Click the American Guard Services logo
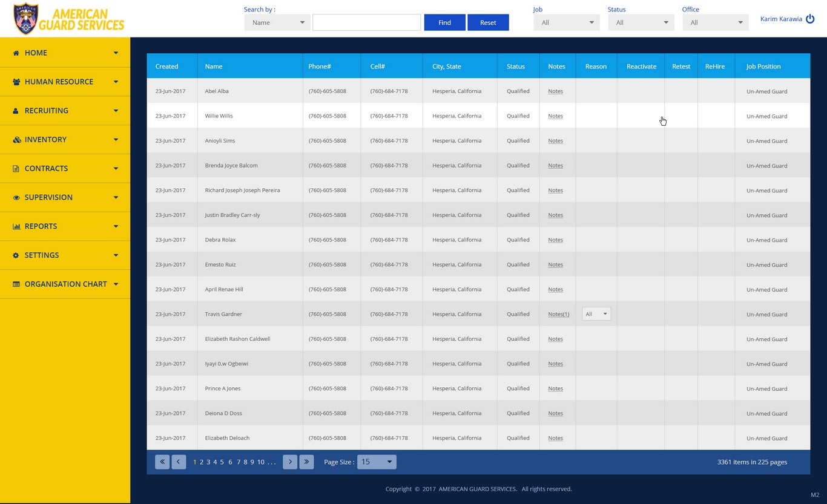 (68, 19)
